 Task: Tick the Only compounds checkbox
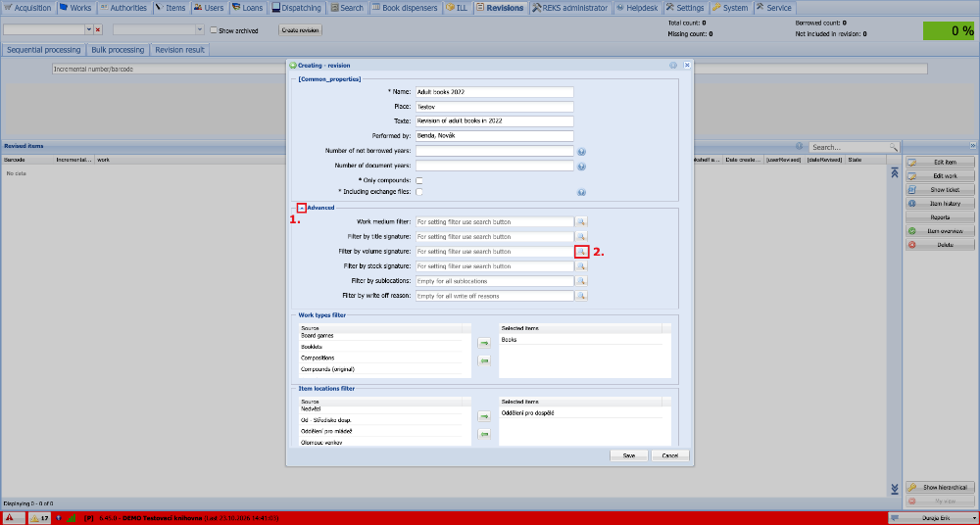click(419, 180)
